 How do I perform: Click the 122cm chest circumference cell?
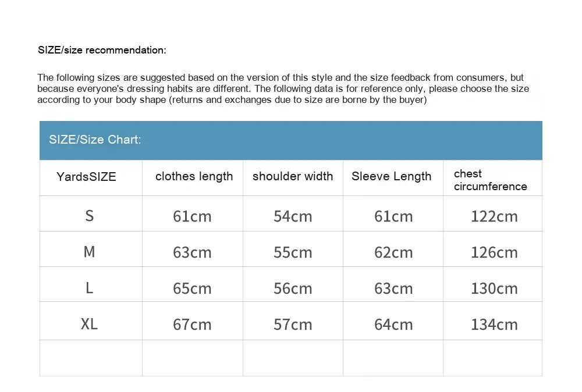tap(494, 216)
